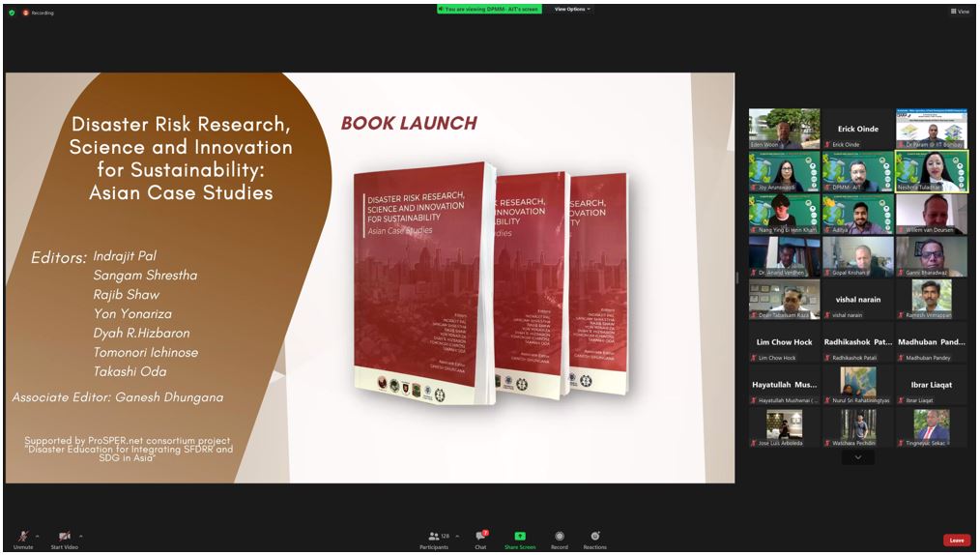This screenshot has width=980, height=555.
Task: Unmute the microphone
Action: click(22, 537)
